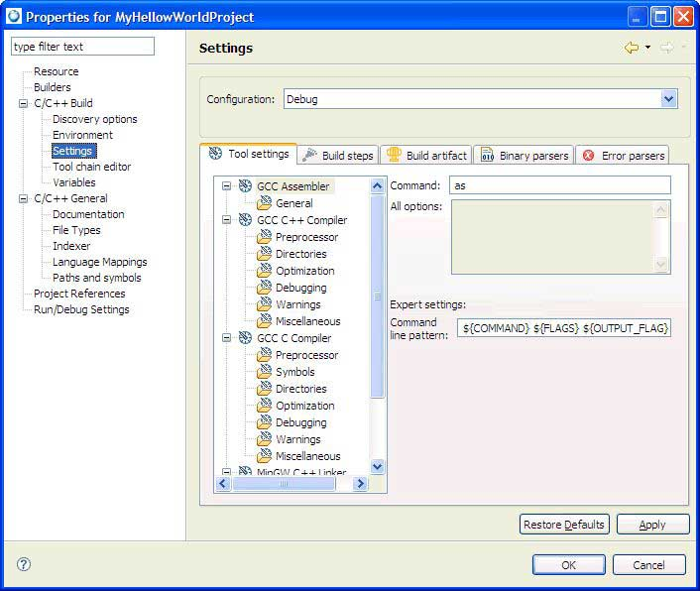Click the back navigation arrow icon
Image resolution: width=700 pixels, height=591 pixels.
tap(631, 48)
